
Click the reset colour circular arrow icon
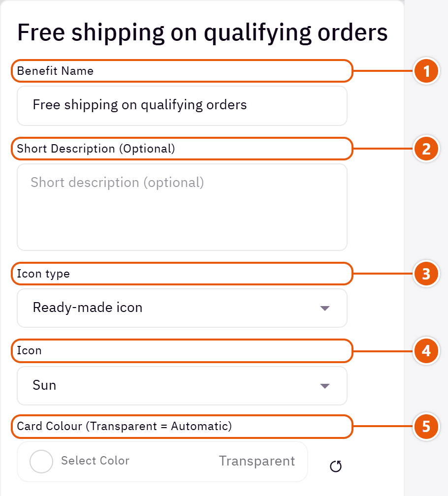(336, 466)
